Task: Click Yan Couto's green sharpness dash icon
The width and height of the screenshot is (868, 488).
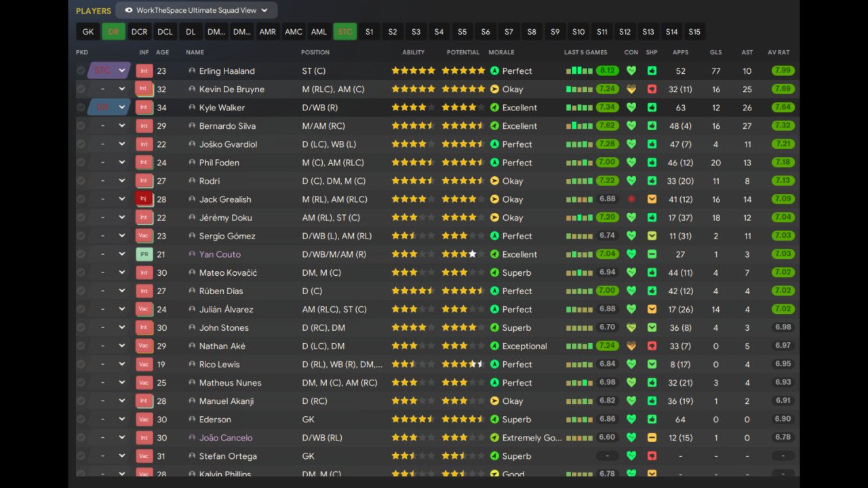Action: [652, 254]
